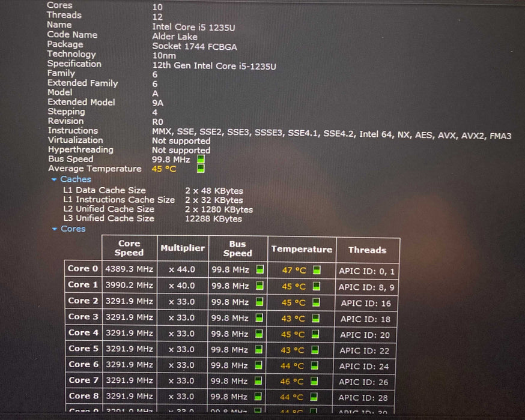The height and width of the screenshot is (420, 525).
Task: Click Core 8 bus speed graph icon
Action: (x=258, y=396)
